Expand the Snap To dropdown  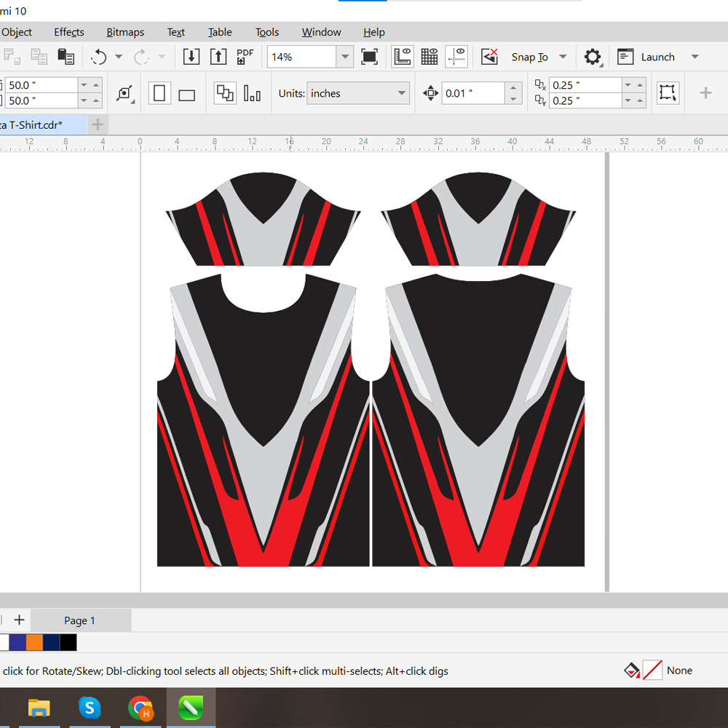tap(562, 56)
